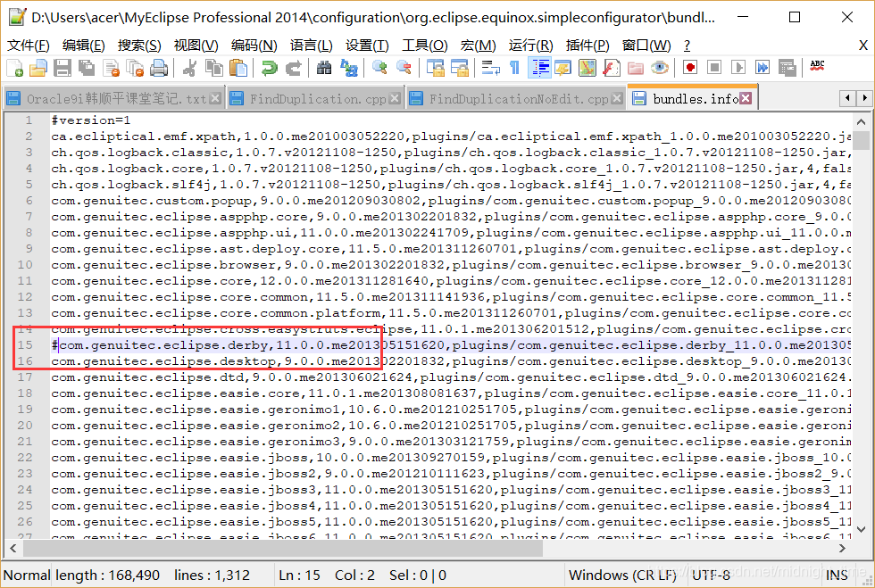Create a new file with the New icon
Viewport: 875px width, 588px height.
[15, 68]
